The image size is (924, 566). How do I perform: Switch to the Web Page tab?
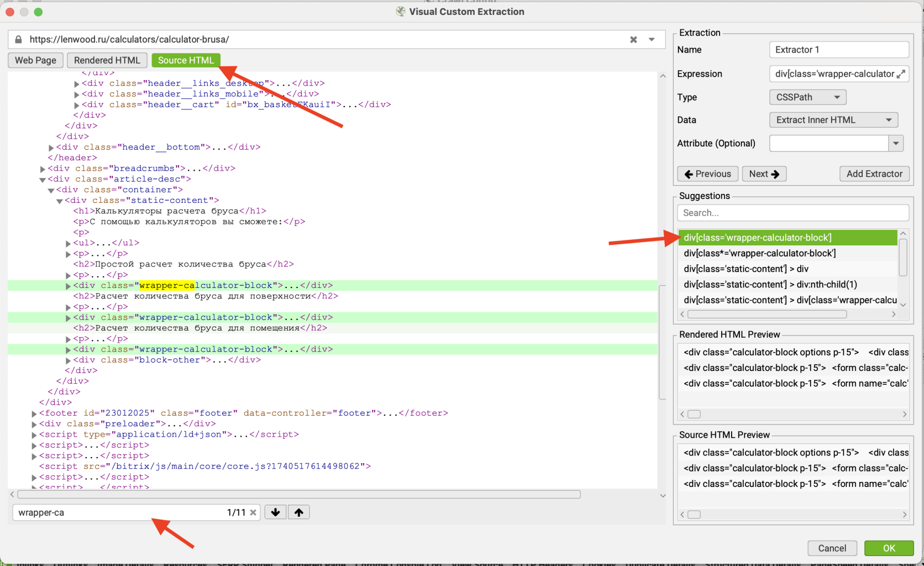click(35, 60)
